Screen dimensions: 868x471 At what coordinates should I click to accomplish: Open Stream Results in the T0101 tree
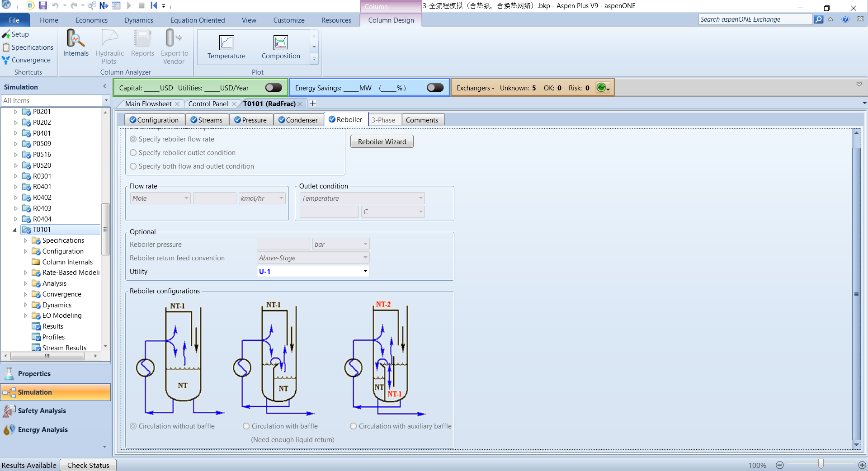click(64, 348)
